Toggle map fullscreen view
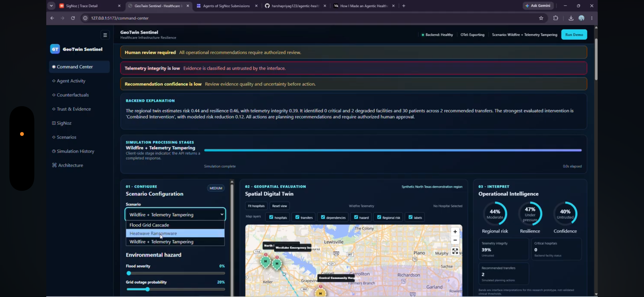Screen dimensions: 644x297 pyautogui.click(x=455, y=251)
